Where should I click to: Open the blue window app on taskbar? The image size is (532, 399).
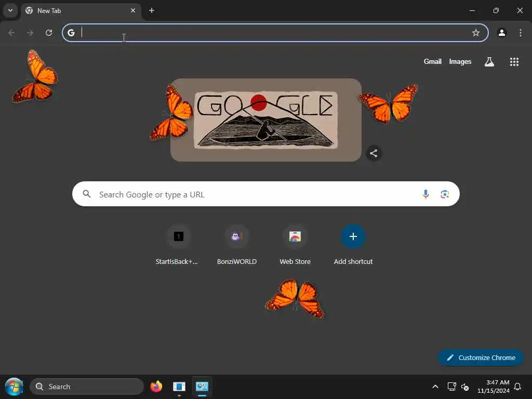click(x=179, y=387)
